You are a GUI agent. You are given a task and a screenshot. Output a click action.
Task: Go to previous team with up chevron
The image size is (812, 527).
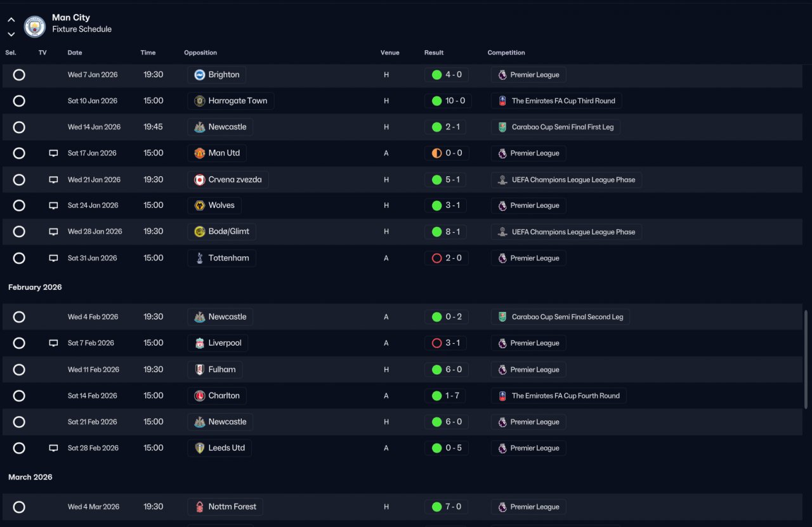pyautogui.click(x=11, y=20)
